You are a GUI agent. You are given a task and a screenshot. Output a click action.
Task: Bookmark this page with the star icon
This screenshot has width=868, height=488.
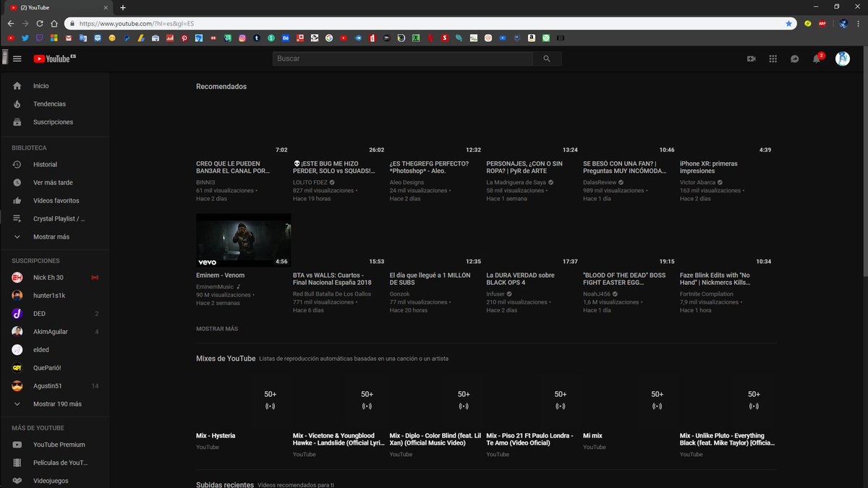(x=788, y=23)
